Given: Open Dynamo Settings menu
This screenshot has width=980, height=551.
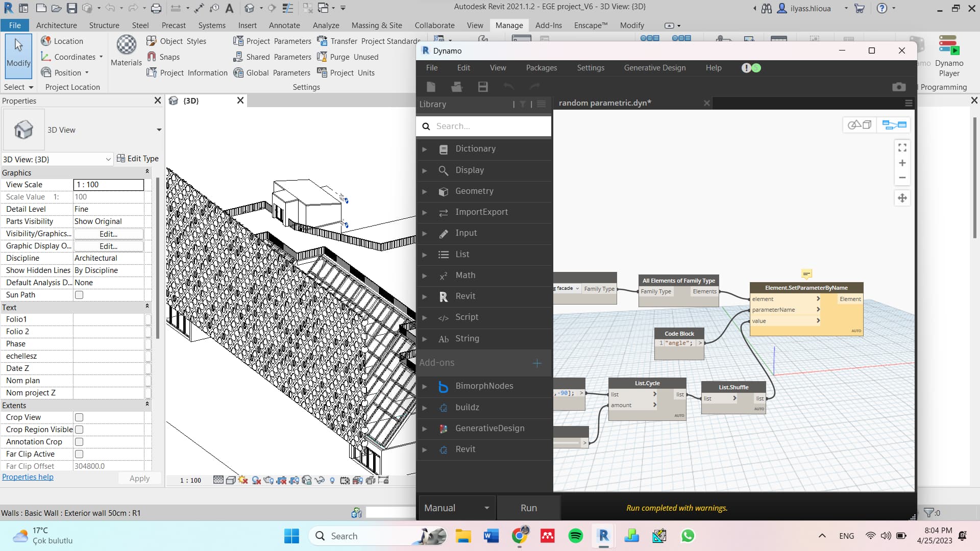Looking at the screenshot, I should (591, 68).
